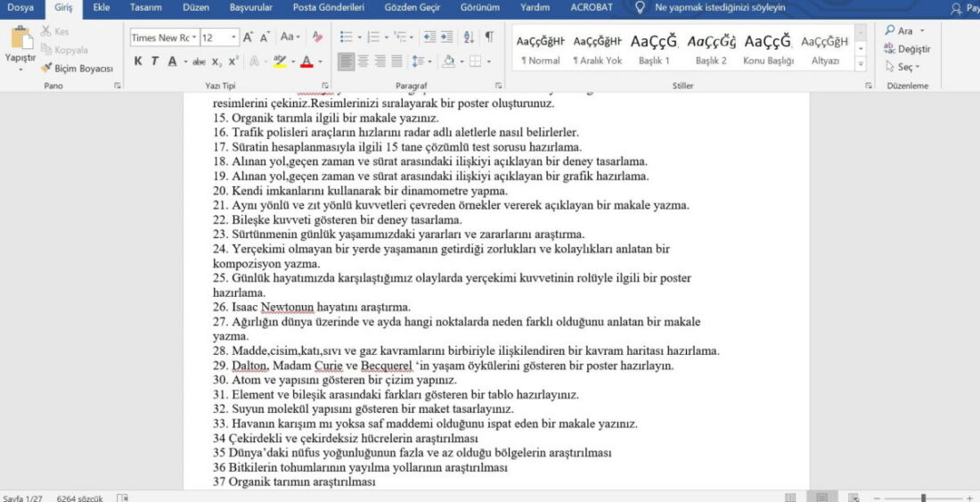The width and height of the screenshot is (980, 502).
Task: Click the bullet list icon
Action: coord(346,37)
